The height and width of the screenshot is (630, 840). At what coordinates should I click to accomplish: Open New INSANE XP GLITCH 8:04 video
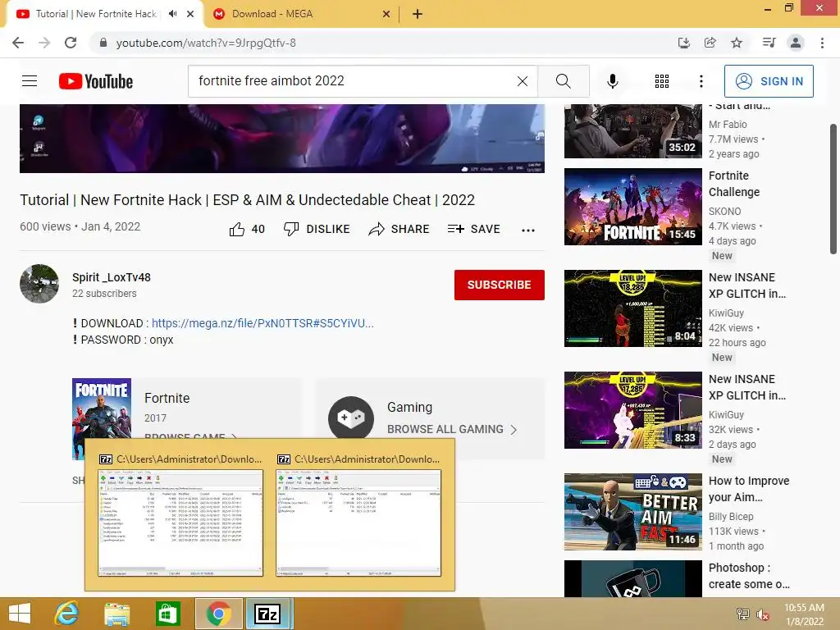coord(632,308)
